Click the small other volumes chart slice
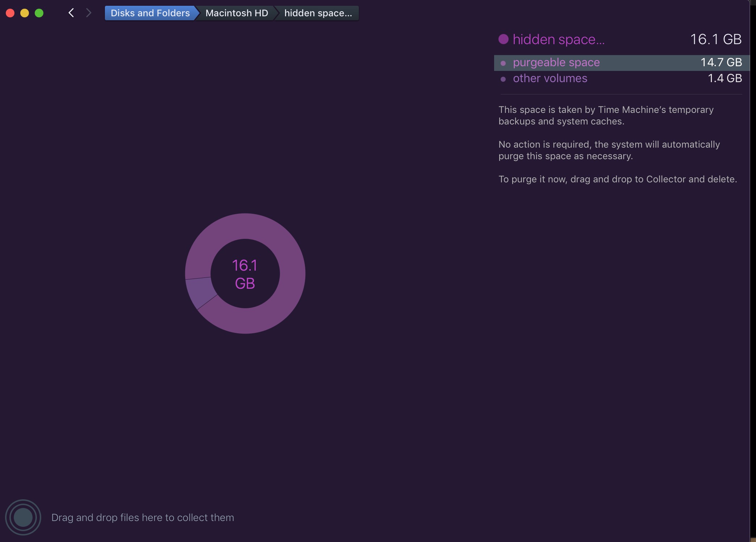The image size is (756, 542). 201,291
